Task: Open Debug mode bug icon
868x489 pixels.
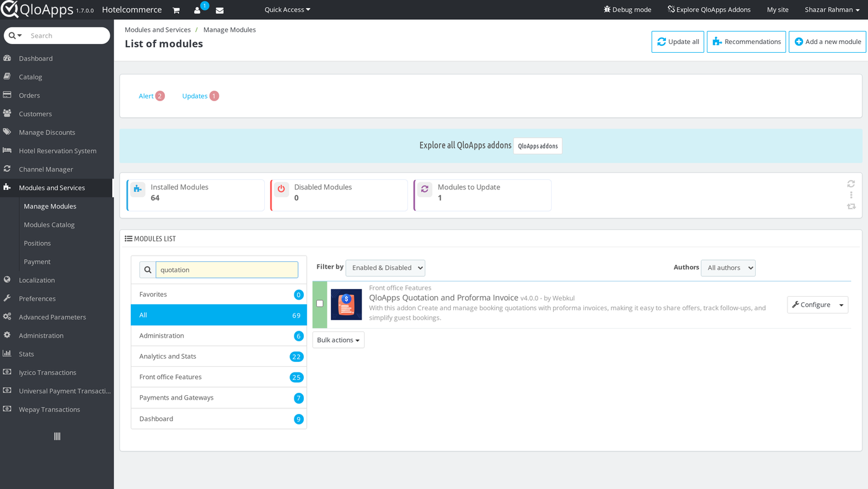Action: point(607,9)
